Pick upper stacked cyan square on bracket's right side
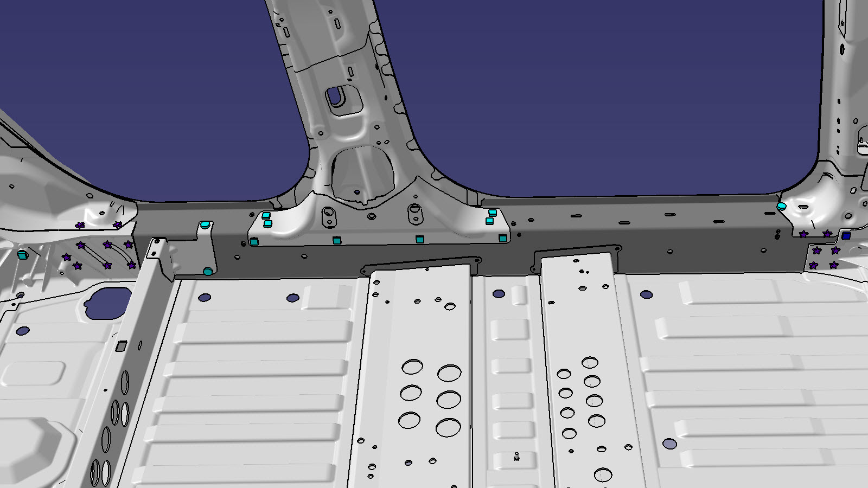868x488 pixels. [492, 213]
